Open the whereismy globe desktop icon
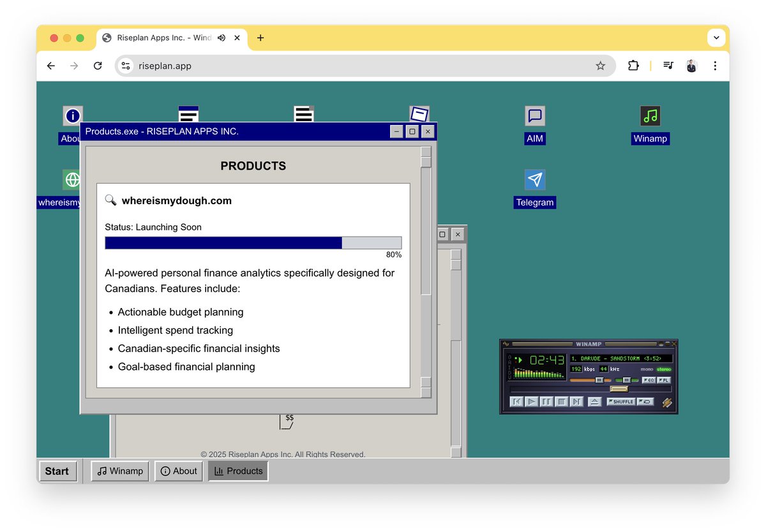This screenshot has height=532, width=766. click(x=73, y=180)
